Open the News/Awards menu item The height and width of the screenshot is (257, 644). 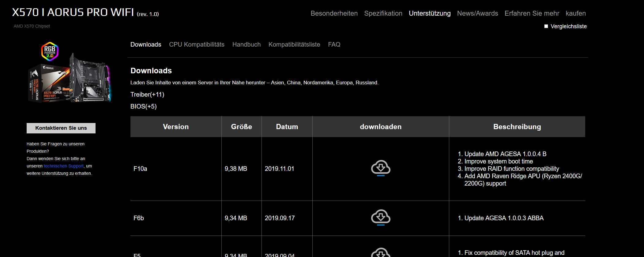click(477, 13)
